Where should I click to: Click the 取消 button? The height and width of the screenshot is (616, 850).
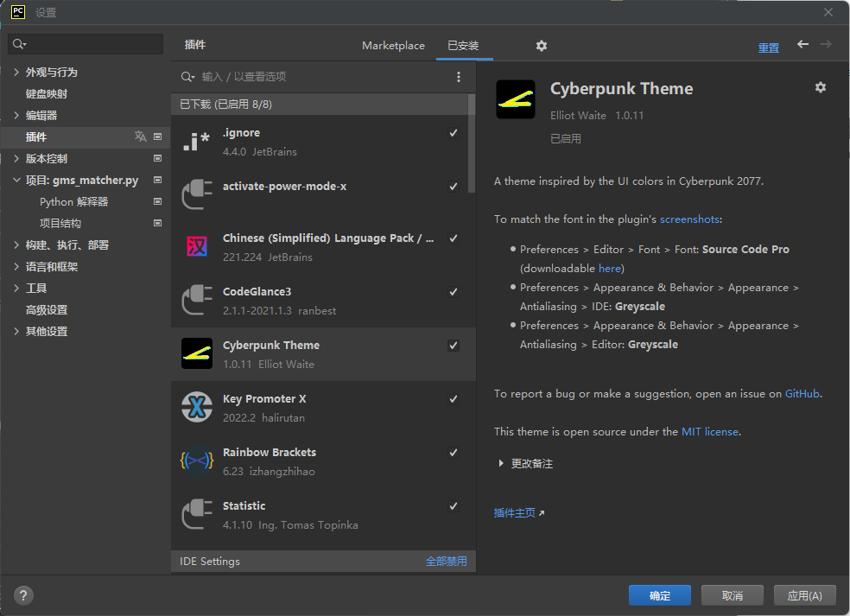(733, 595)
